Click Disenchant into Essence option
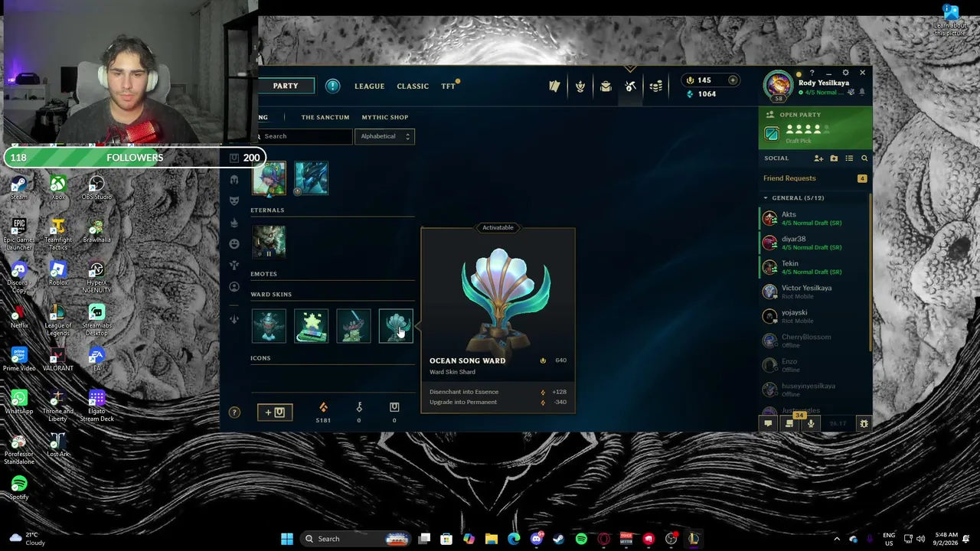 click(498, 392)
